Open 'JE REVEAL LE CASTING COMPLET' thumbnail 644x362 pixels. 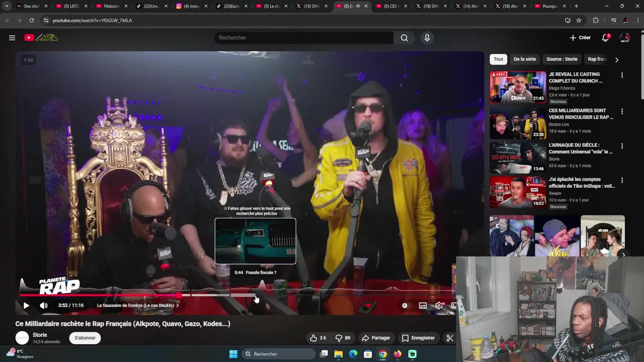[x=518, y=87]
